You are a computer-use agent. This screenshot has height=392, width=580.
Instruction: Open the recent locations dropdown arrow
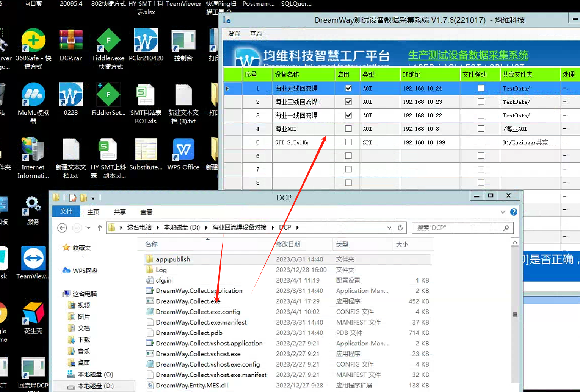88,228
